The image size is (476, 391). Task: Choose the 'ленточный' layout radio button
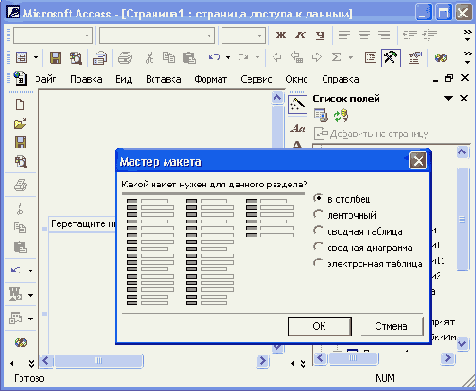(318, 215)
